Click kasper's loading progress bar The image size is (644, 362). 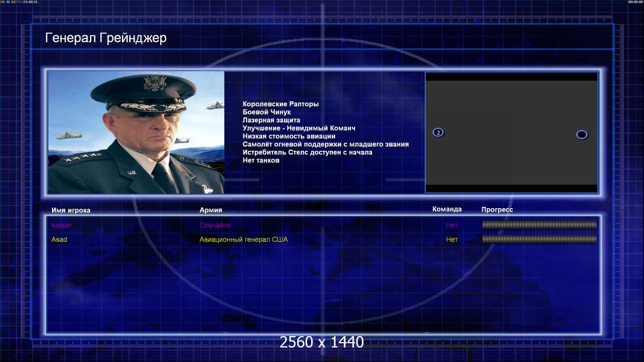pyautogui.click(x=539, y=224)
